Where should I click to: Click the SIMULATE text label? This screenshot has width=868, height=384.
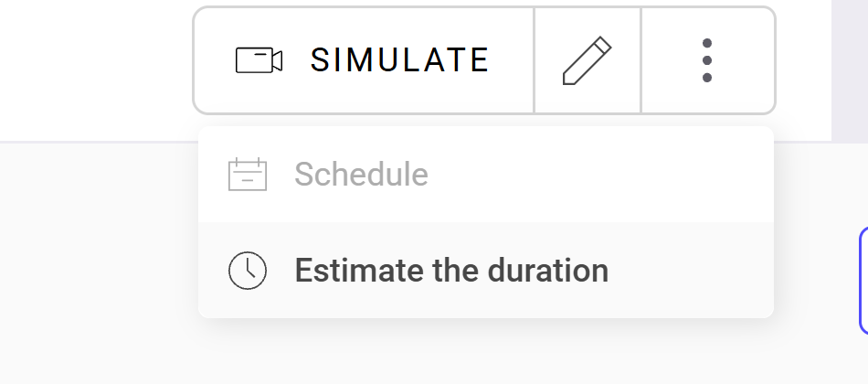coord(399,60)
